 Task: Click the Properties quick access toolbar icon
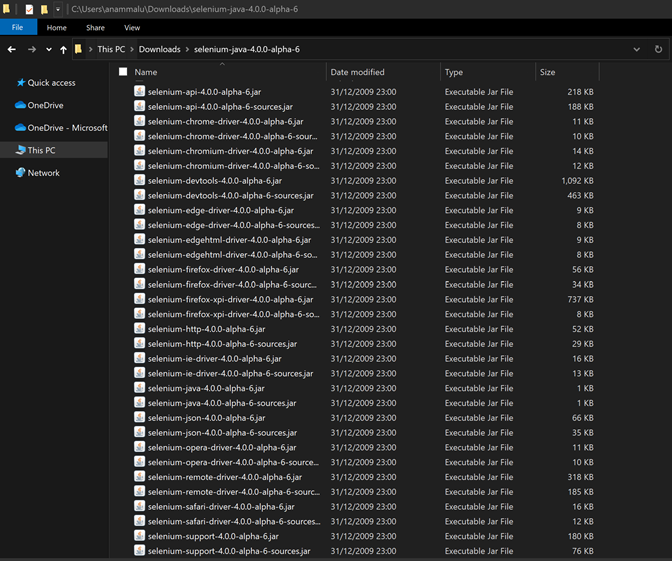coord(29,9)
